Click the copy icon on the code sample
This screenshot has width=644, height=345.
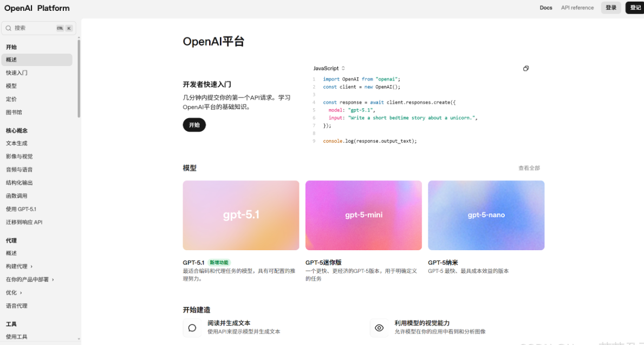coord(526,68)
